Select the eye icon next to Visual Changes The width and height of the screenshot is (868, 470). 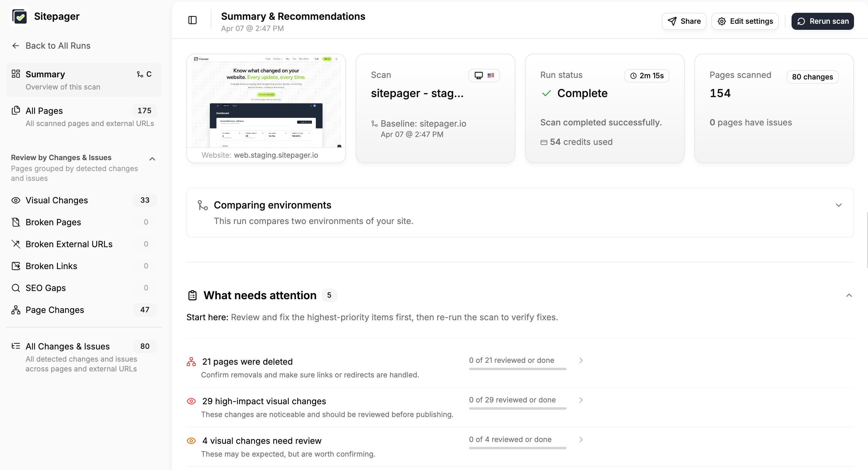click(16, 200)
